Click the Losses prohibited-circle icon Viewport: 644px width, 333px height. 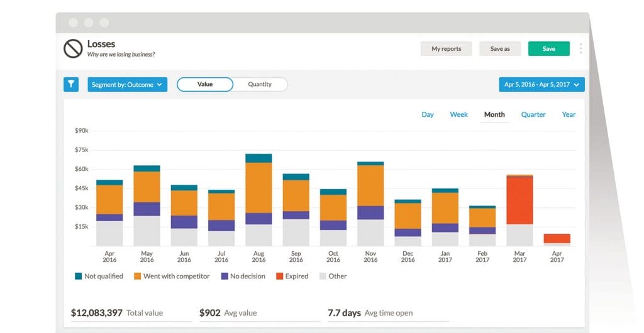pos(73,48)
